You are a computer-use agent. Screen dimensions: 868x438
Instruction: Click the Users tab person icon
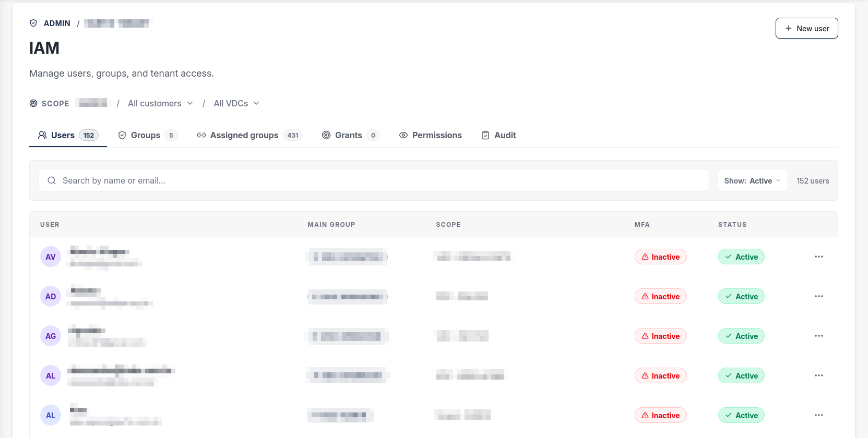point(42,135)
